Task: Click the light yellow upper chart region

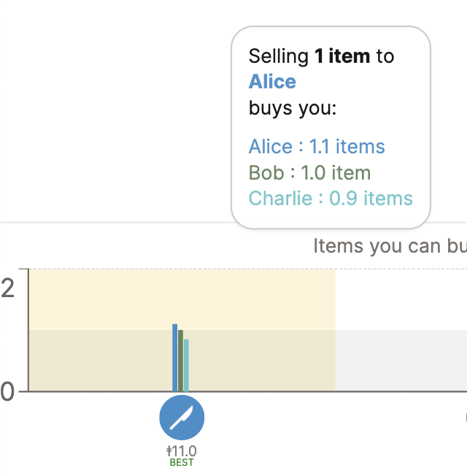Action: point(182,299)
